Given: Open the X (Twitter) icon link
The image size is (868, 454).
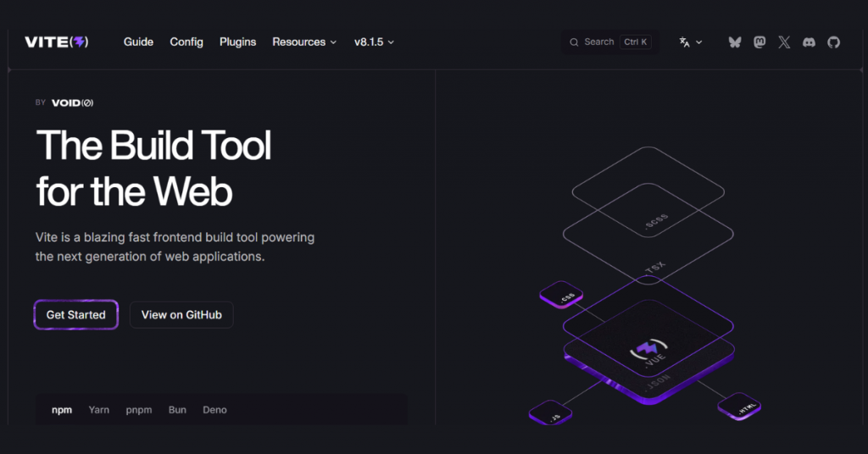Looking at the screenshot, I should (784, 42).
